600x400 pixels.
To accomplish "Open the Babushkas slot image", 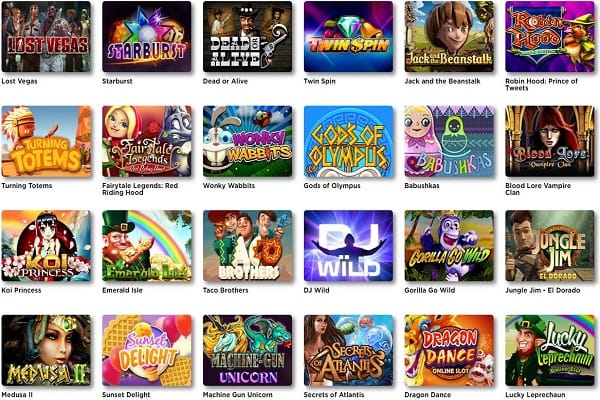I will tap(449, 141).
